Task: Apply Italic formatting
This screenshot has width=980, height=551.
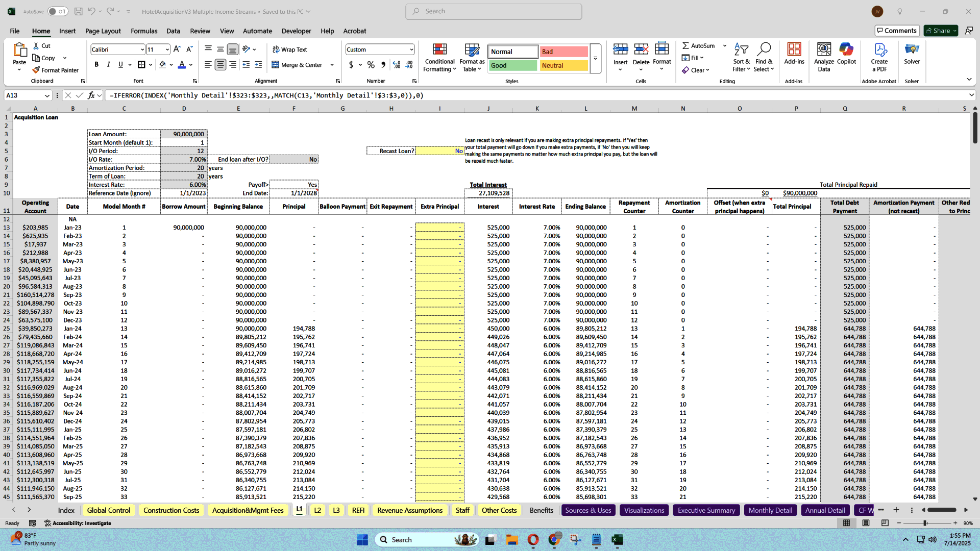Action: click(108, 65)
